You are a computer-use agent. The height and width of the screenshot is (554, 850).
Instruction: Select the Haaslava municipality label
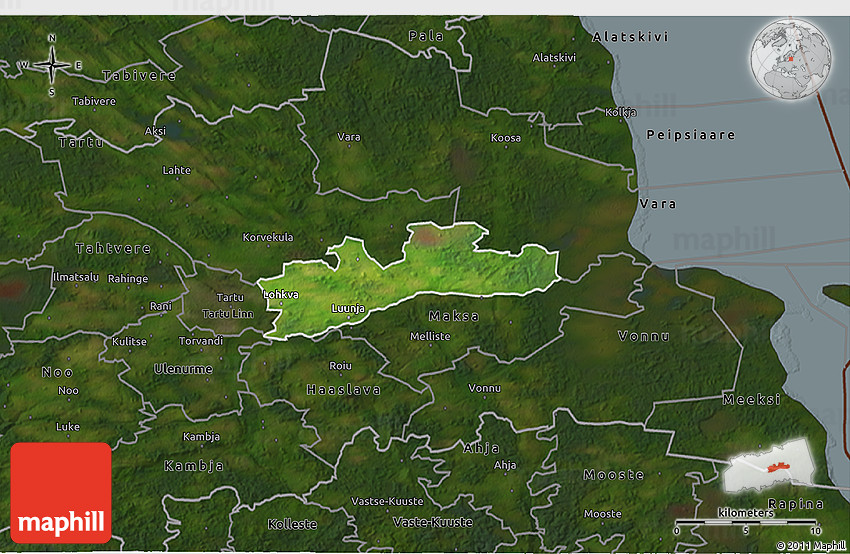click(x=343, y=389)
